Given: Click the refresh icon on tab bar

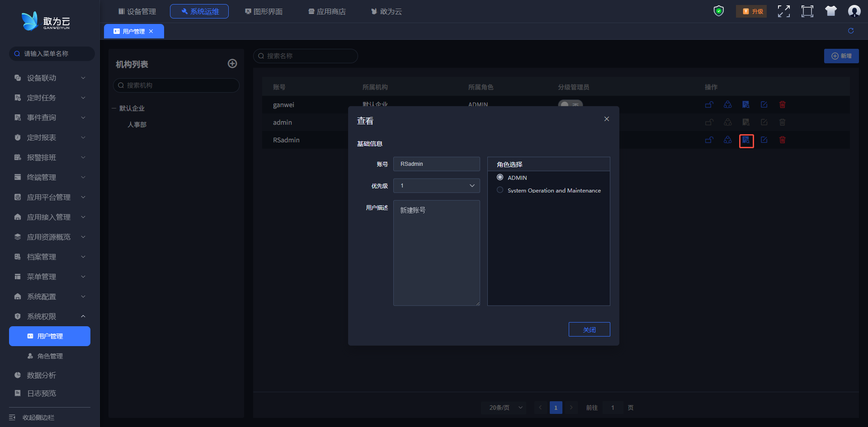Looking at the screenshot, I should coord(850,31).
